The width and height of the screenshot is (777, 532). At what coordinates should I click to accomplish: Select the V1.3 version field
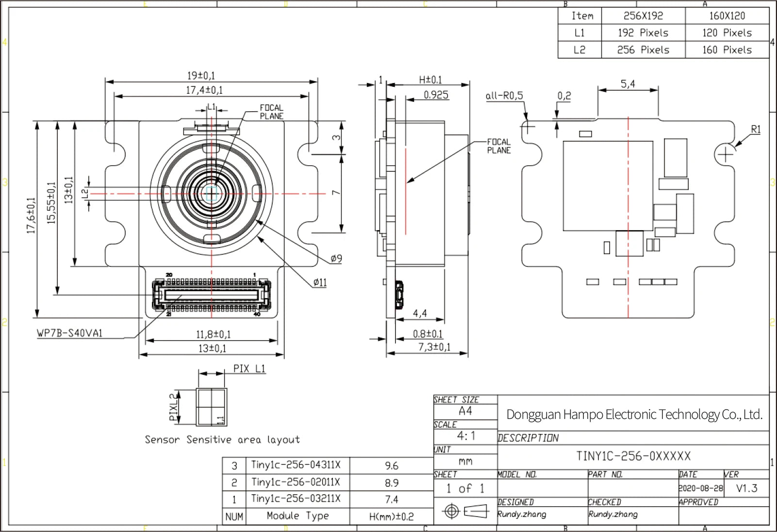(746, 488)
